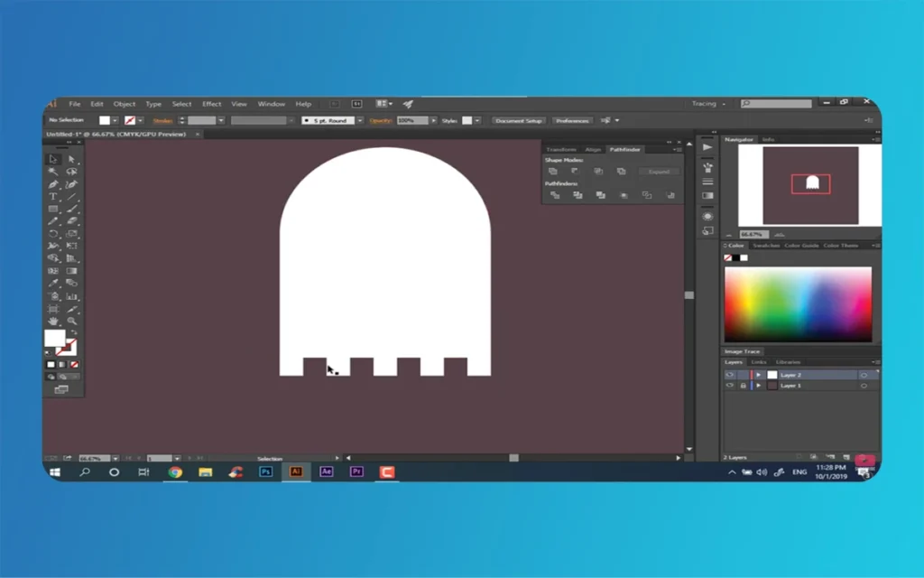Pick a color from the spectrum in Color panel
This screenshot has width=924, height=578.
(798, 303)
